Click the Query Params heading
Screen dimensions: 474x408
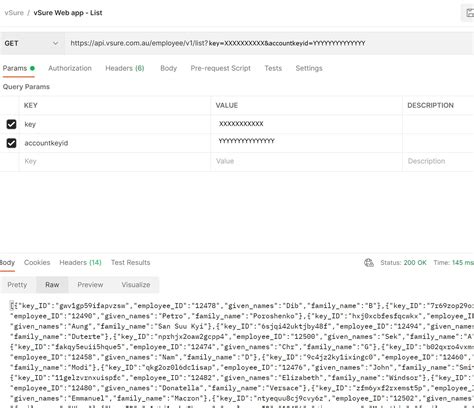pos(26,87)
